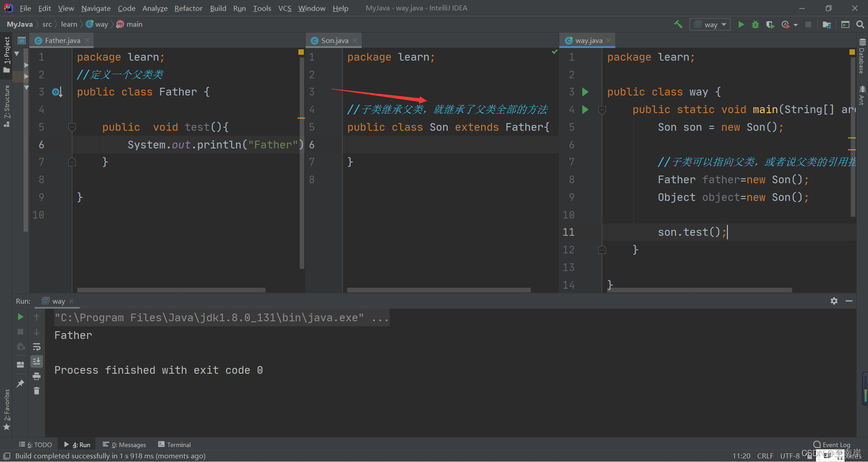Close the 'way' Run panel tab
Screen dimensions: 868x462
(71, 301)
